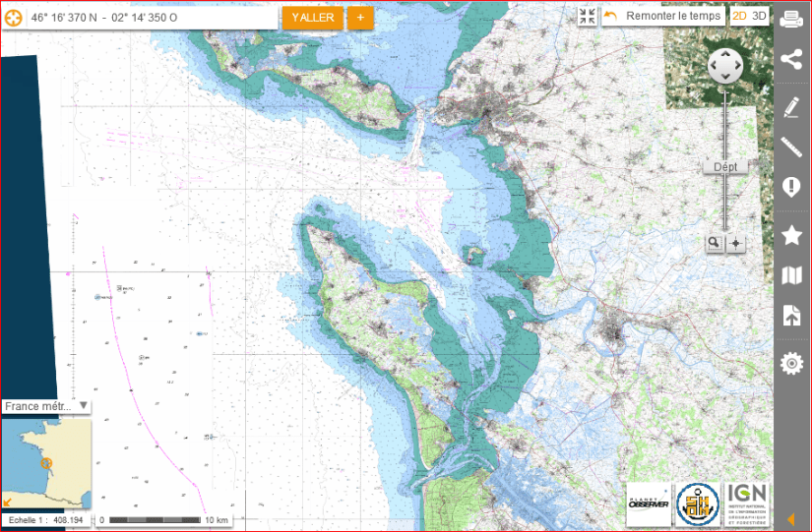Select the pencil drawing tool

[791, 107]
